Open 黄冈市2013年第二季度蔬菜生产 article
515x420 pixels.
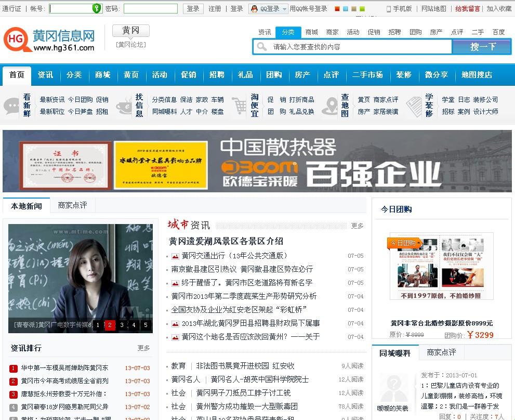coord(244,296)
